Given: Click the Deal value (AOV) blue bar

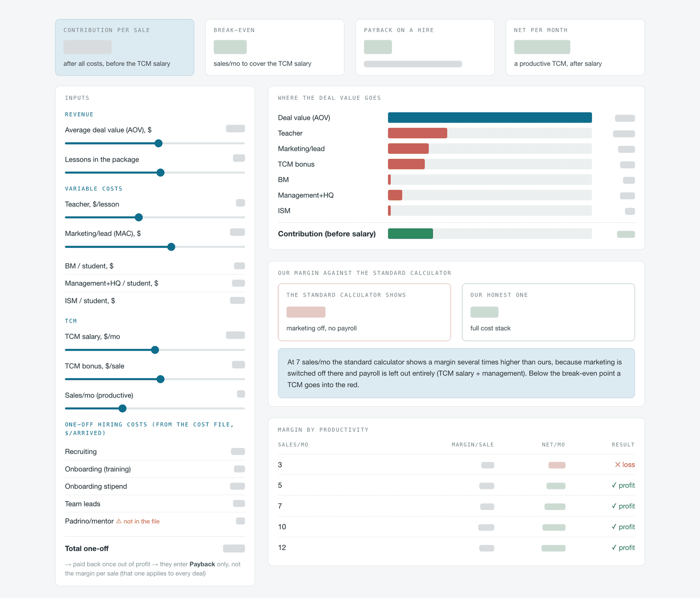Looking at the screenshot, I should click(490, 117).
